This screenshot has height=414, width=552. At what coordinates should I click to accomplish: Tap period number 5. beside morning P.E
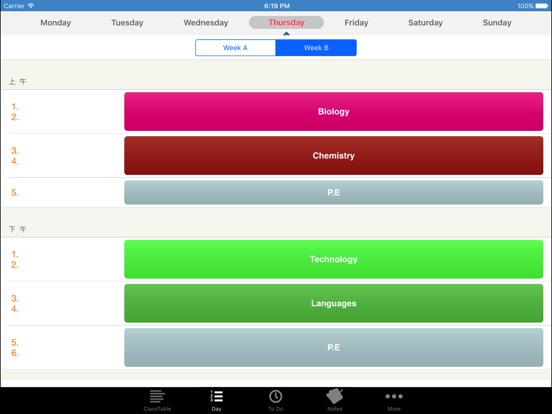[15, 193]
